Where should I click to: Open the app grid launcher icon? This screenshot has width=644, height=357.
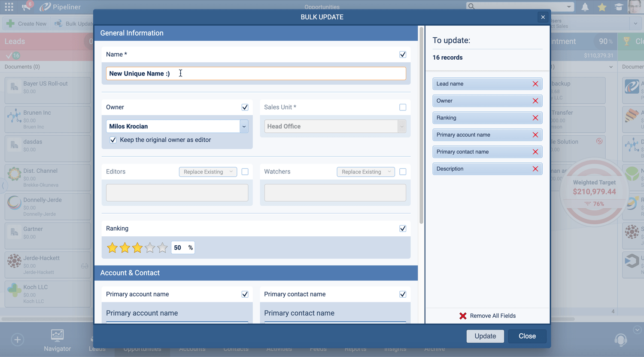pos(9,7)
